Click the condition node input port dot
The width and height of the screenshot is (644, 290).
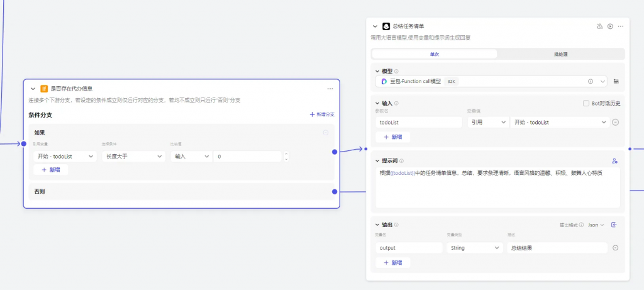23,144
